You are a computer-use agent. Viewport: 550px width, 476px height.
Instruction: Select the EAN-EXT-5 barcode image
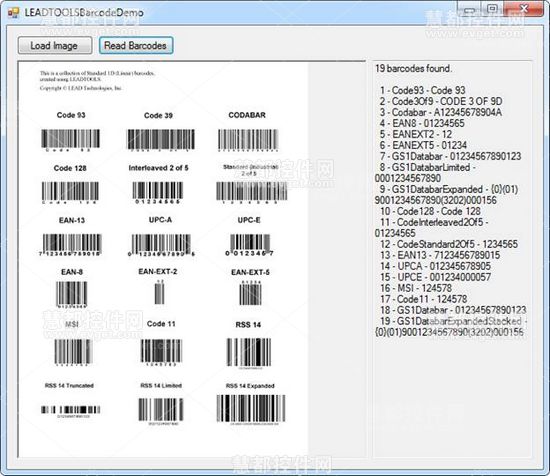click(x=250, y=293)
